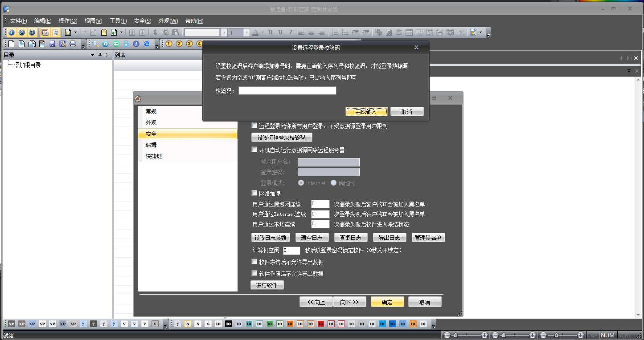Screen dimensions: 644x340
Task: Check 软件冻结后不允许导出数据 option
Action: (x=254, y=262)
